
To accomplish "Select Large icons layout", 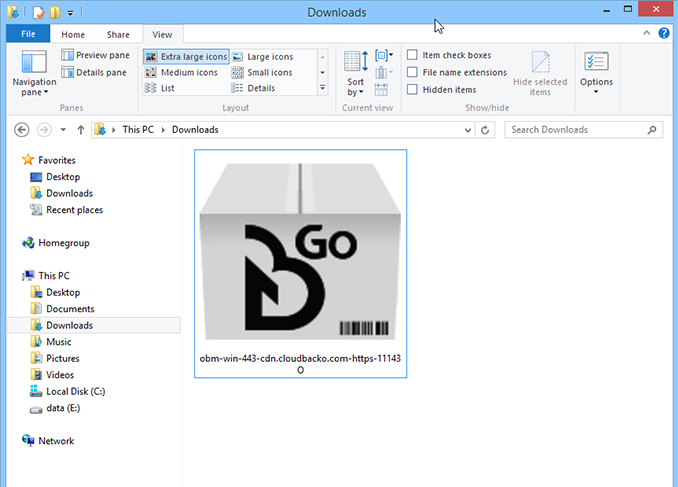I will (263, 57).
